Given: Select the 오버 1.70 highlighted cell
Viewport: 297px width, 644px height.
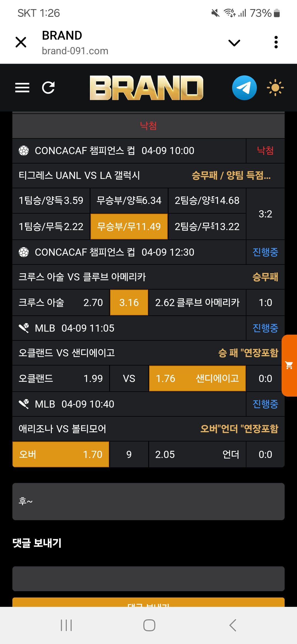Looking at the screenshot, I should click(61, 454).
